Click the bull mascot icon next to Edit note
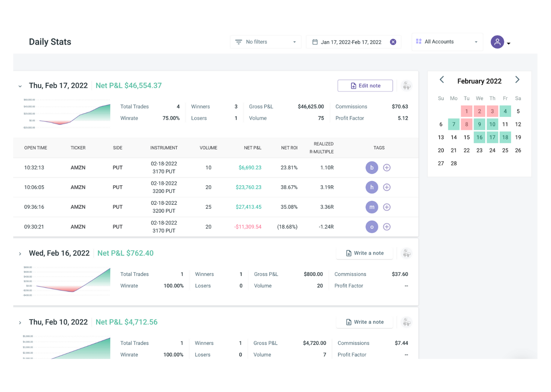This screenshot has height=392, width=551. pos(406,85)
